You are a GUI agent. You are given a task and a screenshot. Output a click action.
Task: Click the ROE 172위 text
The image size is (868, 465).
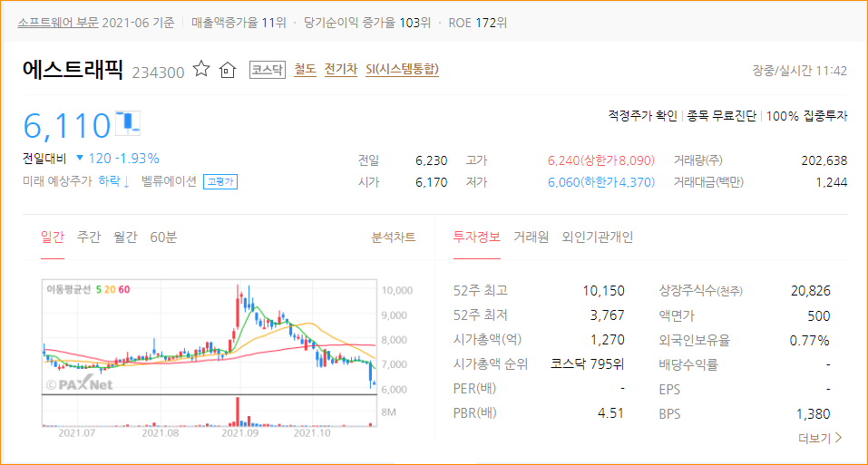pyautogui.click(x=478, y=23)
